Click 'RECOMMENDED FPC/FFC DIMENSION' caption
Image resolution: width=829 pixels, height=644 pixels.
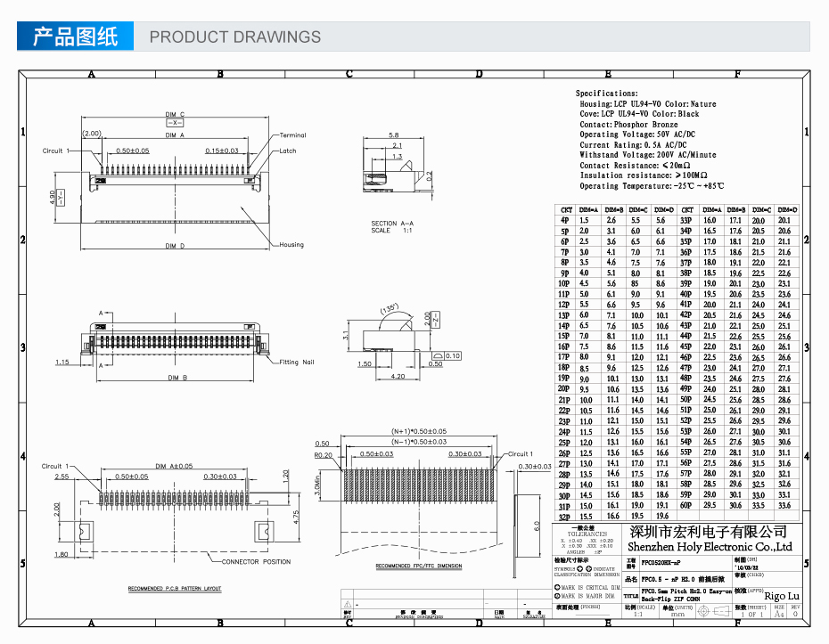(419, 566)
